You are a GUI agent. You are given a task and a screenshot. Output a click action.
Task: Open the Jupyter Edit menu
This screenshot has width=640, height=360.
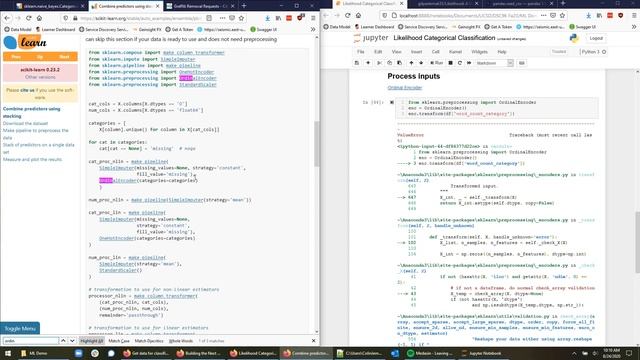pos(378,52)
